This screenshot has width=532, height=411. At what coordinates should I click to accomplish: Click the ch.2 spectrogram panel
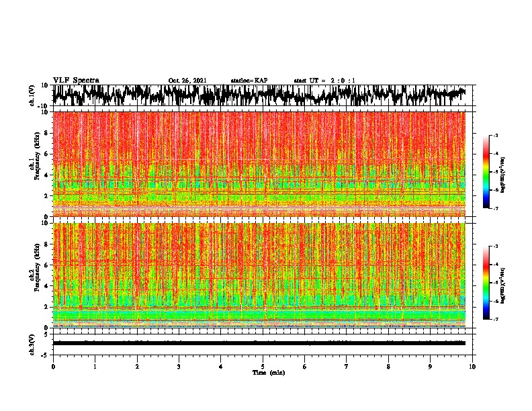point(259,275)
